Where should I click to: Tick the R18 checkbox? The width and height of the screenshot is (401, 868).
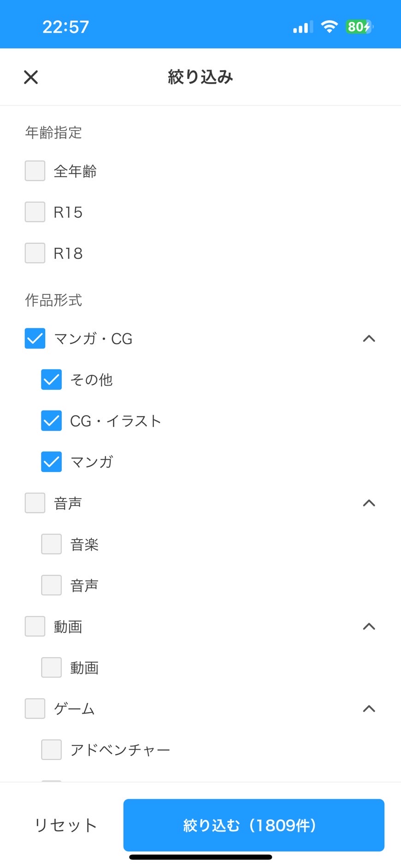tap(35, 253)
